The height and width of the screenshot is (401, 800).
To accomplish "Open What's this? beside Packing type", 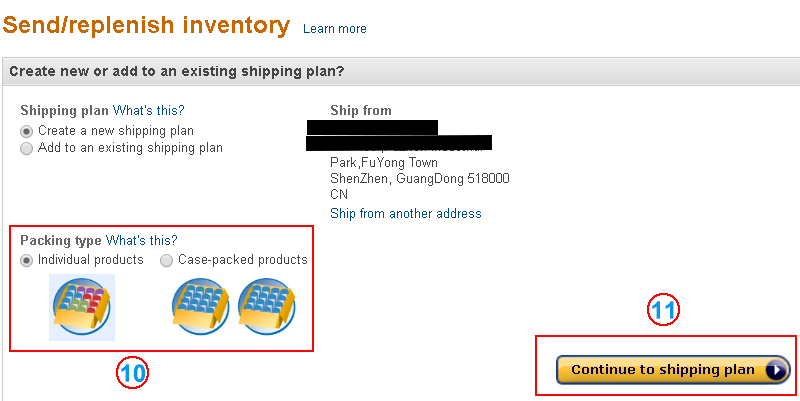I will [141, 240].
